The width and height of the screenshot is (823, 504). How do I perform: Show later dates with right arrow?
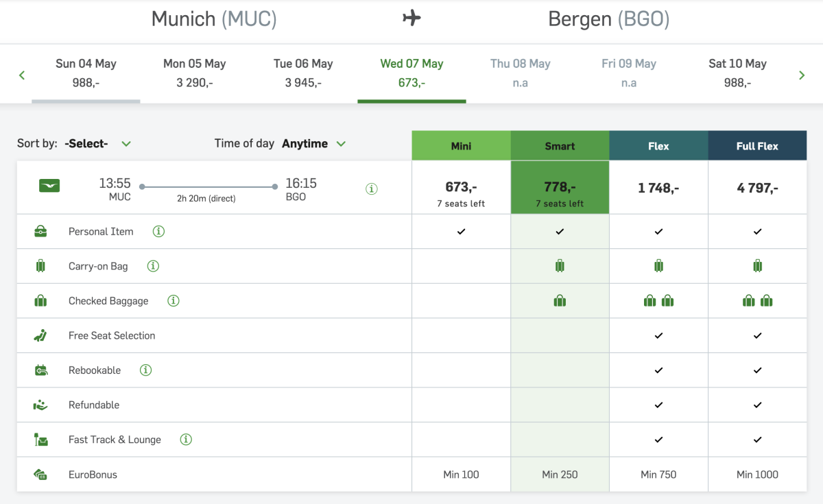click(802, 75)
